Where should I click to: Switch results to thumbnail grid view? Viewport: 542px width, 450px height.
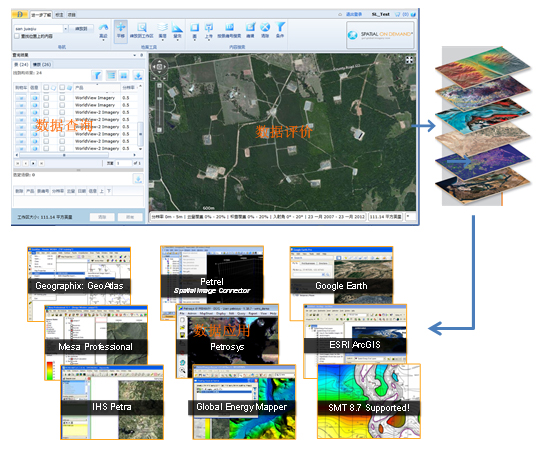124,75
